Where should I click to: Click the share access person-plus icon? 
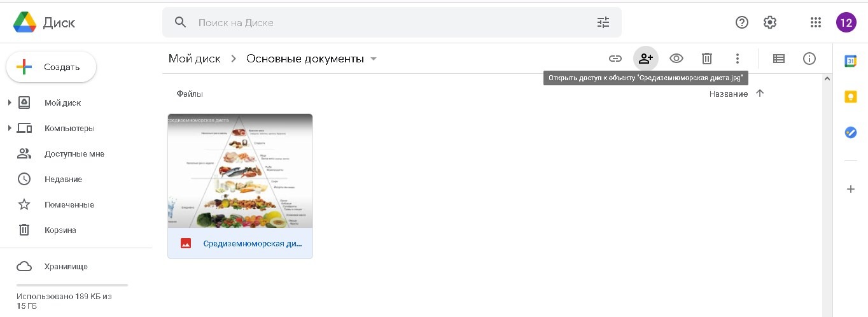coord(645,59)
